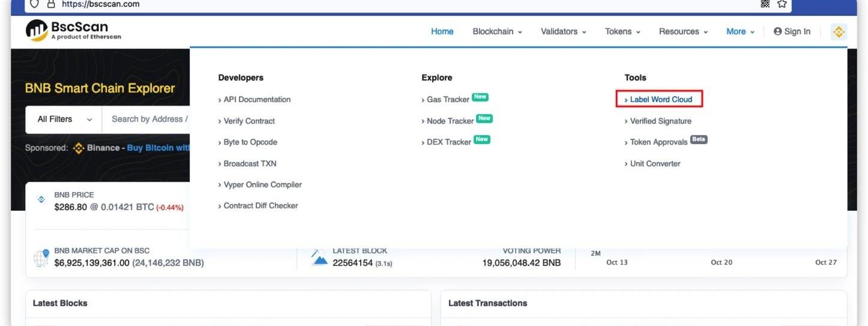The width and height of the screenshot is (868, 326).
Task: Click the browser QR code icon
Action: pos(765,4)
